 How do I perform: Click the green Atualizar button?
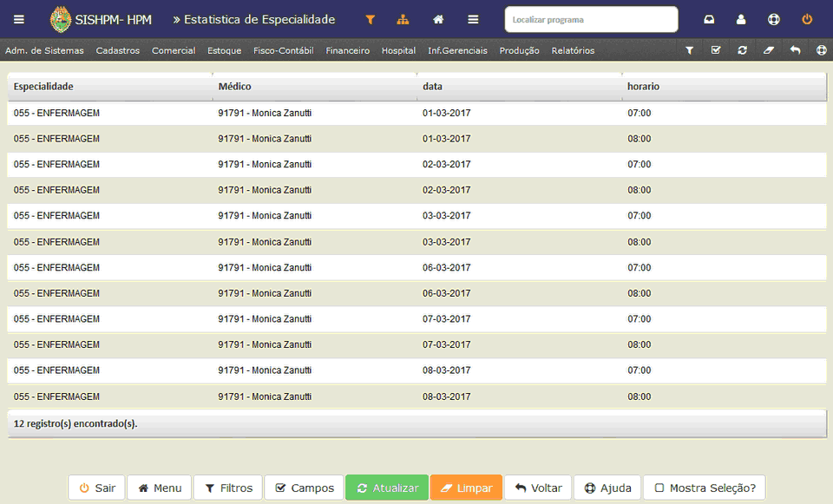(x=387, y=488)
